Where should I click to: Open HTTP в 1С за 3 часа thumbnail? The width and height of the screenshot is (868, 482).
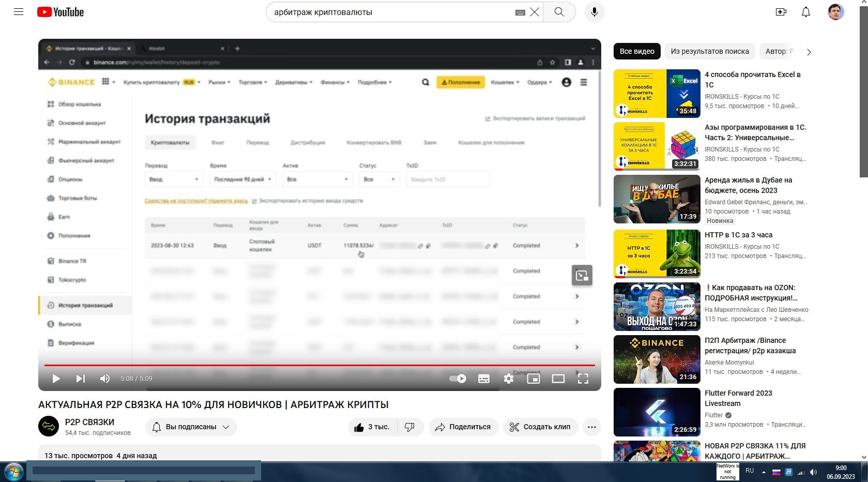click(x=657, y=254)
